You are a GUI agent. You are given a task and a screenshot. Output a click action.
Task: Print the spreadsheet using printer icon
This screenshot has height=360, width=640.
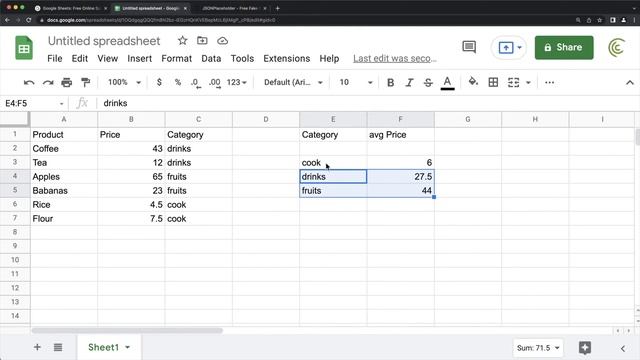67,82
